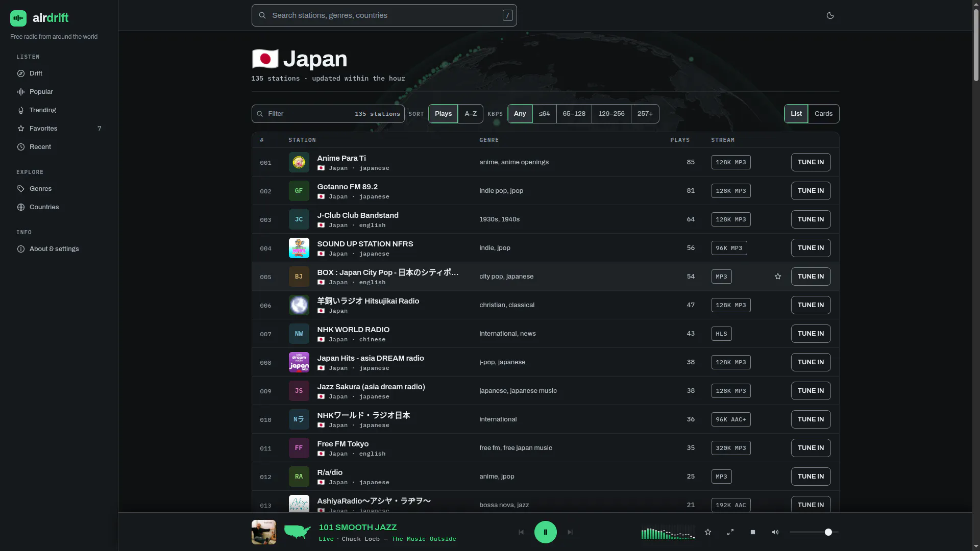
Task: Favorite the playing station with the star icon
Action: click(x=708, y=532)
